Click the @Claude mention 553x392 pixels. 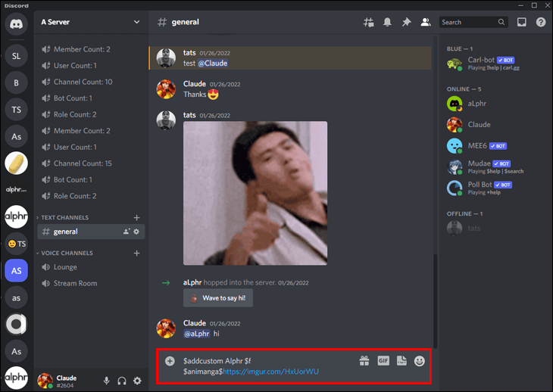(213, 64)
